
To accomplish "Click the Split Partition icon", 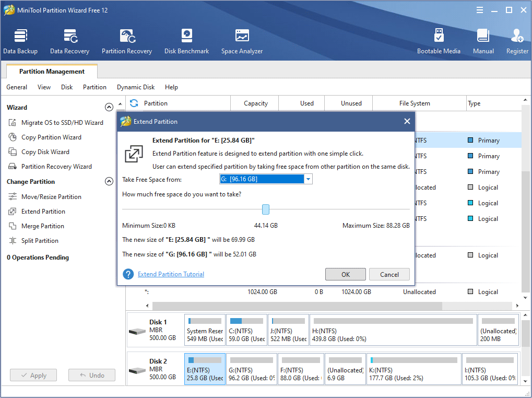I will pos(12,241).
